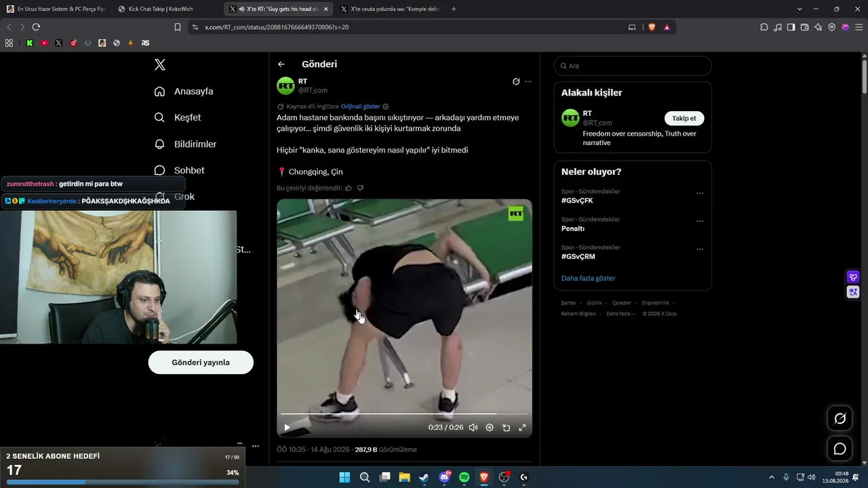Open the tab search dropdown arrow
Image resolution: width=868 pixels, height=488 pixels.
(800, 9)
